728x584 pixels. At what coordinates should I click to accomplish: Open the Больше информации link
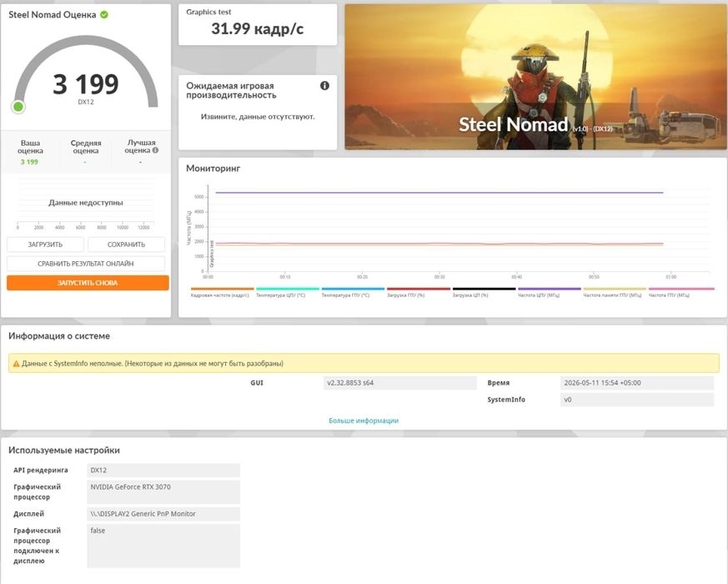[364, 420]
